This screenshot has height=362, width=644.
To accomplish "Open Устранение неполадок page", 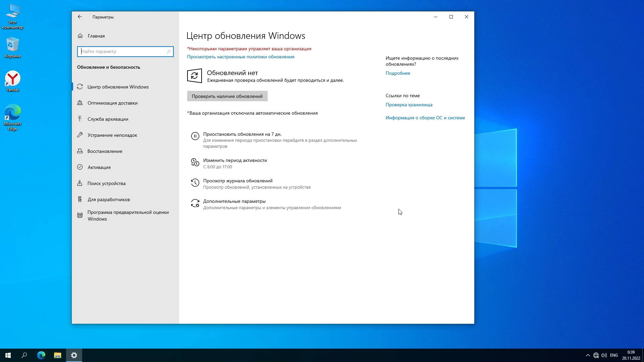I will pyautogui.click(x=112, y=135).
